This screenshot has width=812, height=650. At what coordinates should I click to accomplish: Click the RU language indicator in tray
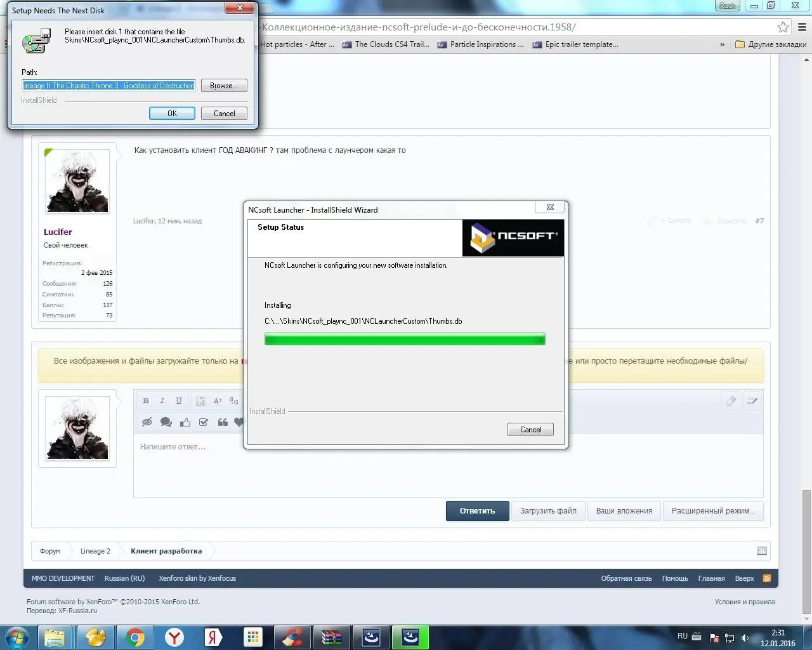coord(682,636)
